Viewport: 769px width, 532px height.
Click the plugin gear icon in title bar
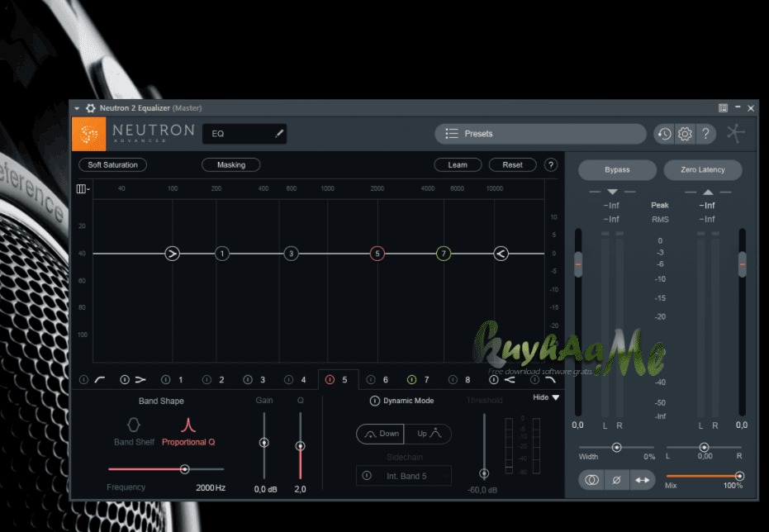coord(91,108)
